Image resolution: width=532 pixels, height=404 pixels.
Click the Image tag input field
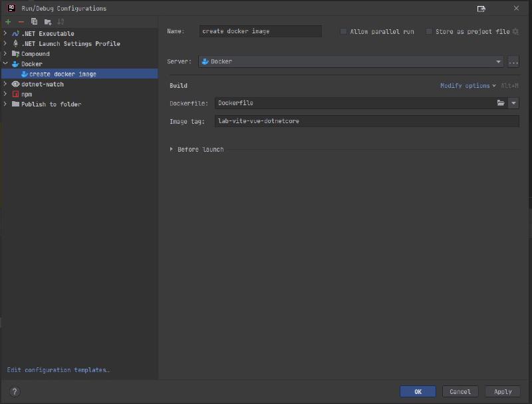point(366,121)
